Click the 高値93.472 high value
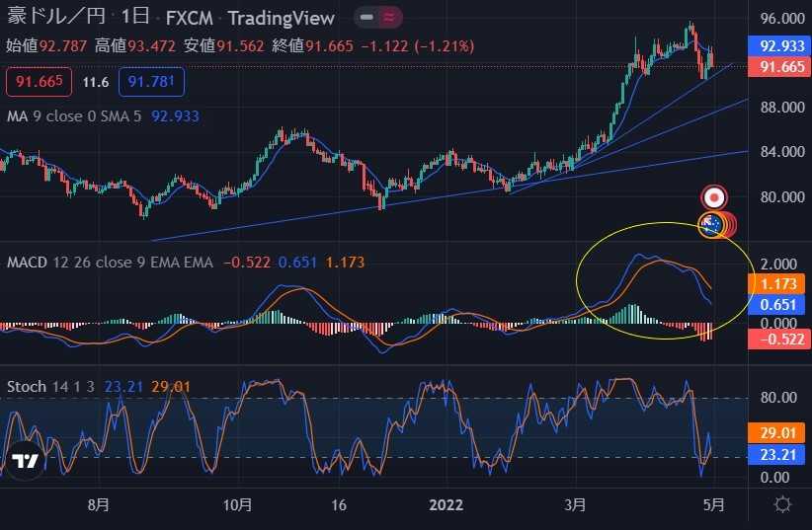The width and height of the screenshot is (812, 530). coord(135,46)
